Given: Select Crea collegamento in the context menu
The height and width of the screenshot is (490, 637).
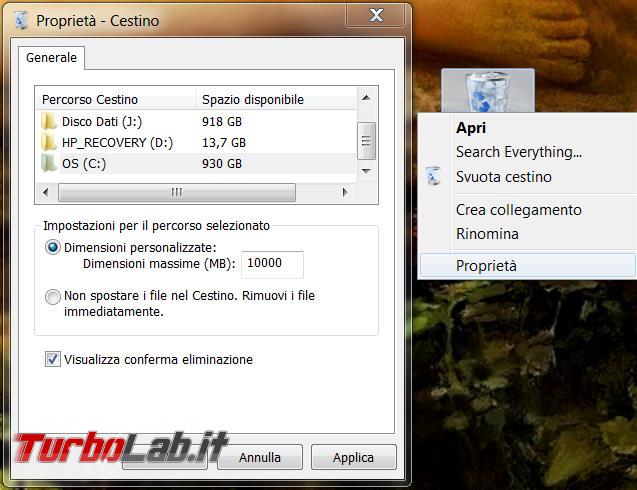Looking at the screenshot, I should 519,210.
